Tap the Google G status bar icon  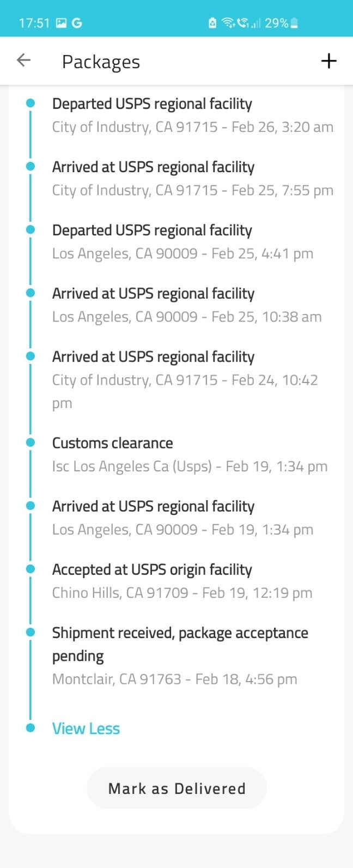point(77,23)
